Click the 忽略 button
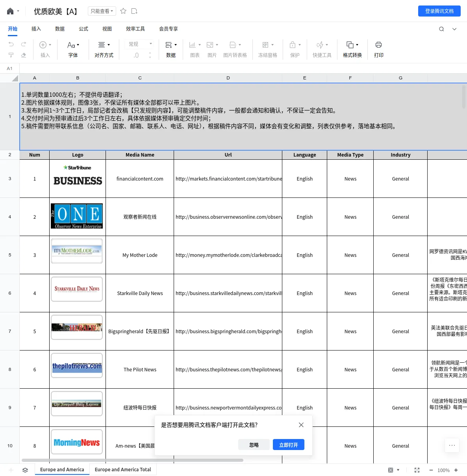 click(x=254, y=445)
